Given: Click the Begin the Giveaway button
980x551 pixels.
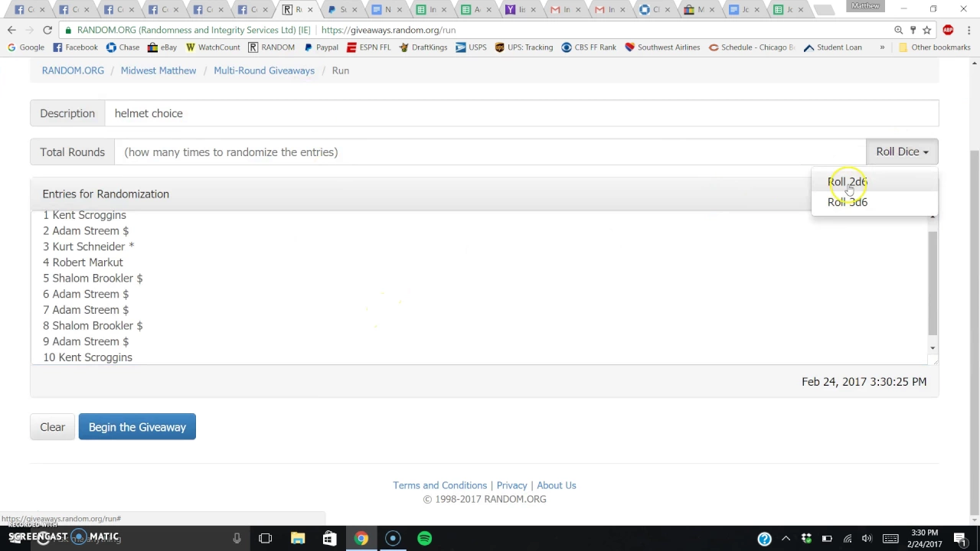Looking at the screenshot, I should point(137,427).
